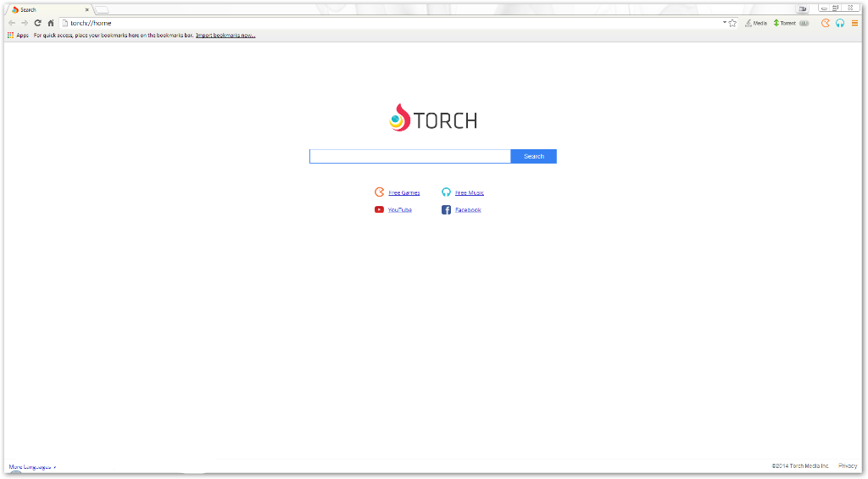Open the Torrent toolbar button

[x=785, y=23]
